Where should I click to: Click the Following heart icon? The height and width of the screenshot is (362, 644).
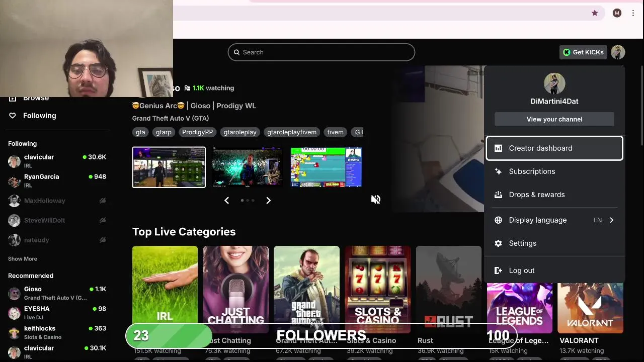(13, 116)
